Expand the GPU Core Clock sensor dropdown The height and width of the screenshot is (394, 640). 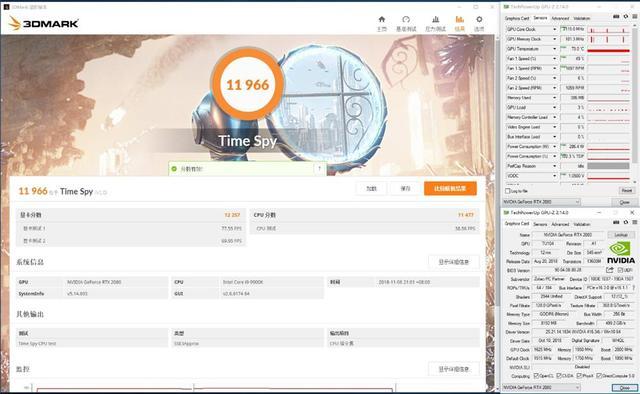click(x=555, y=29)
